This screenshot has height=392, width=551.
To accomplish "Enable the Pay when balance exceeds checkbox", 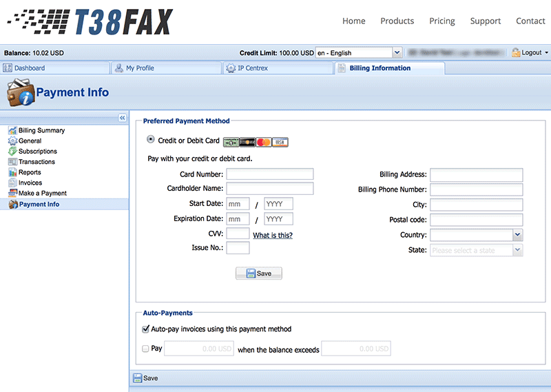I will pos(145,349).
